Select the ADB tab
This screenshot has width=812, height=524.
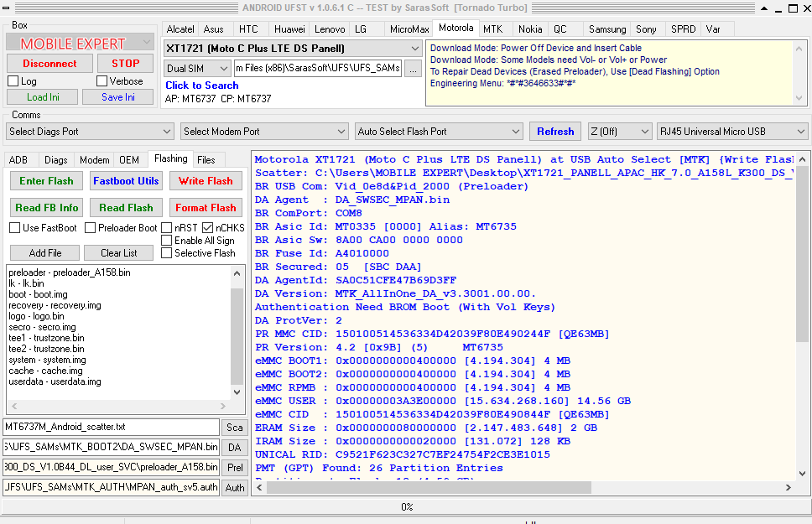[x=18, y=160]
